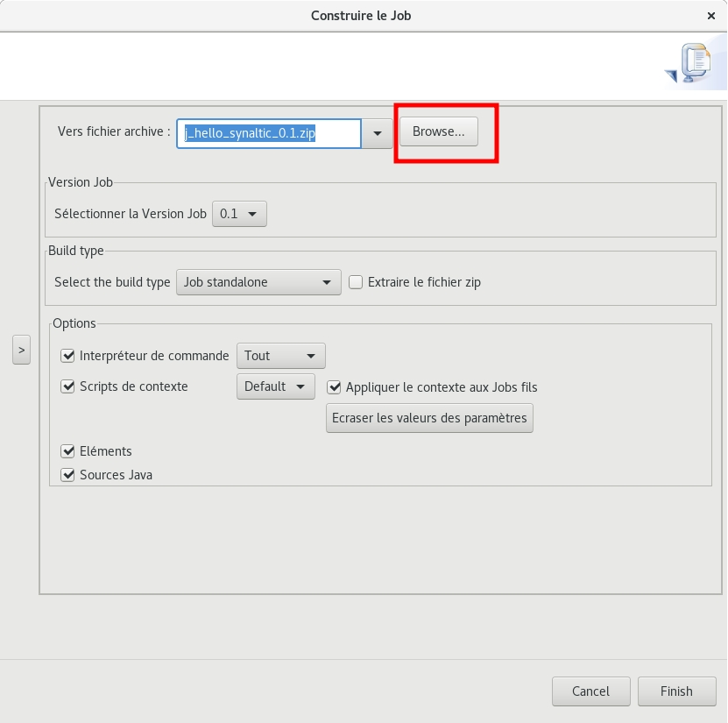This screenshot has height=723, width=728.
Task: Click the archive file path field
Action: click(268, 133)
